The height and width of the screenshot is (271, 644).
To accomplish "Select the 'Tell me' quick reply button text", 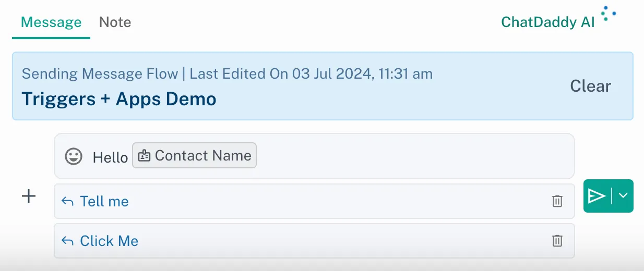I will pyautogui.click(x=104, y=201).
